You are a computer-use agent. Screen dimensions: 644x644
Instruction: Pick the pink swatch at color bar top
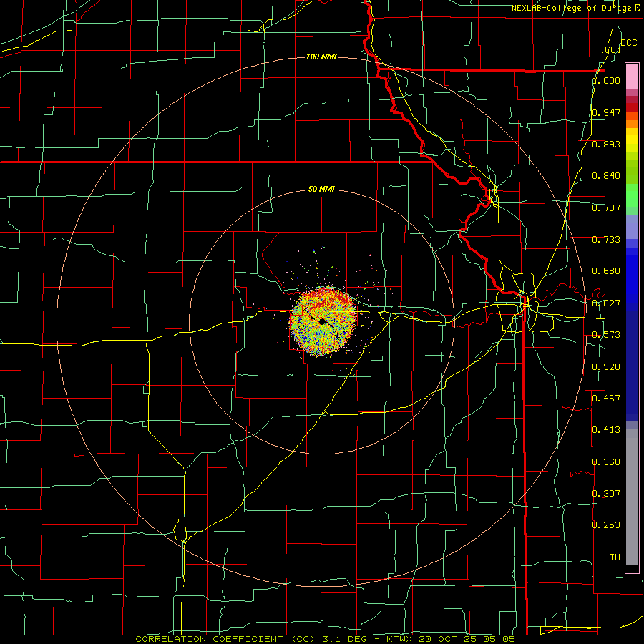pos(632,77)
